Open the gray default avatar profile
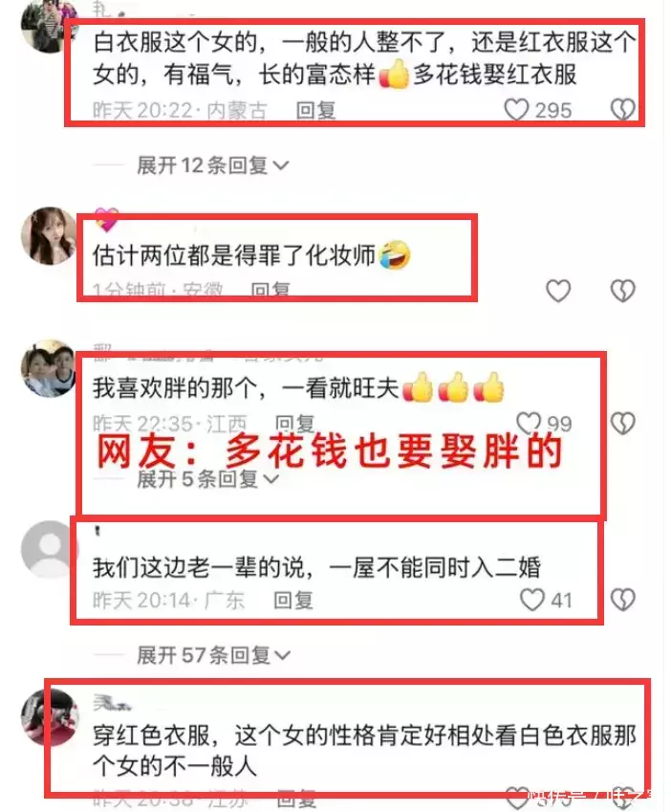Viewport: 671px width, 812px height. click(x=50, y=549)
